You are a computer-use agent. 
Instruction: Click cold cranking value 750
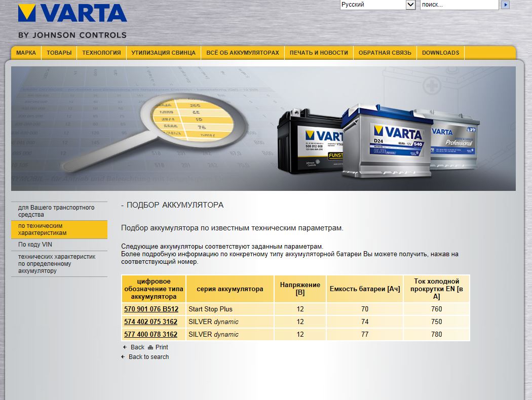coord(437,322)
